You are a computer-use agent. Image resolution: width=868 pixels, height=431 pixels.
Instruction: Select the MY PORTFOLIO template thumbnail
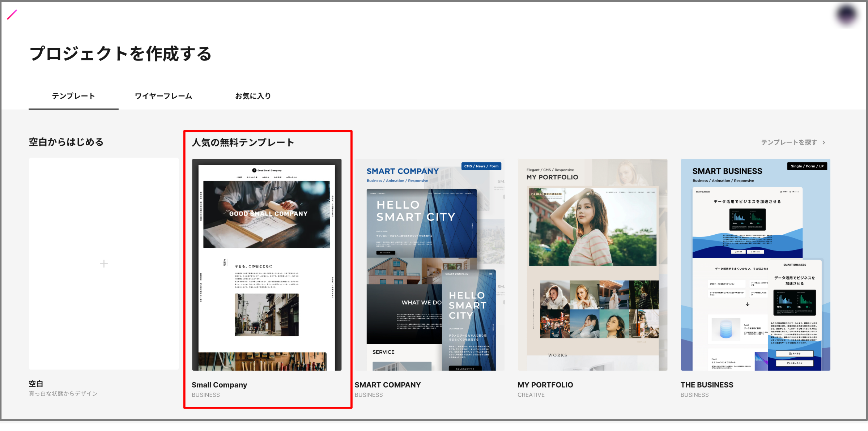[x=592, y=265]
